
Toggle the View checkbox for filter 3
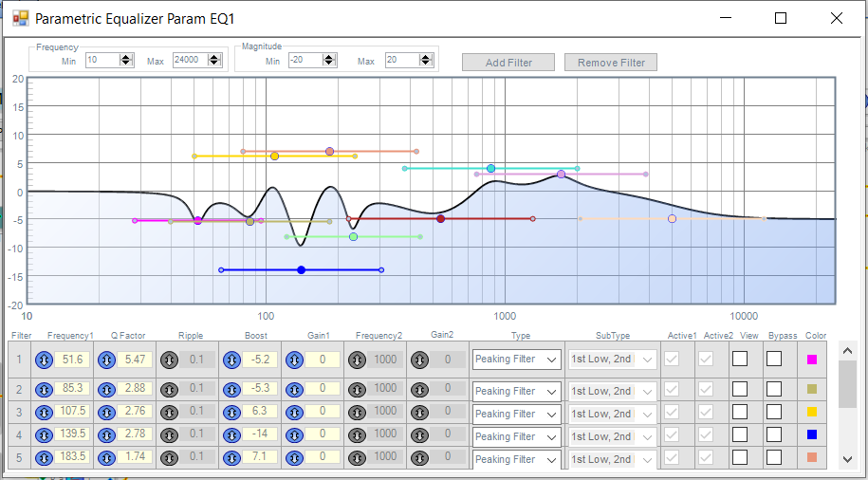pos(740,412)
